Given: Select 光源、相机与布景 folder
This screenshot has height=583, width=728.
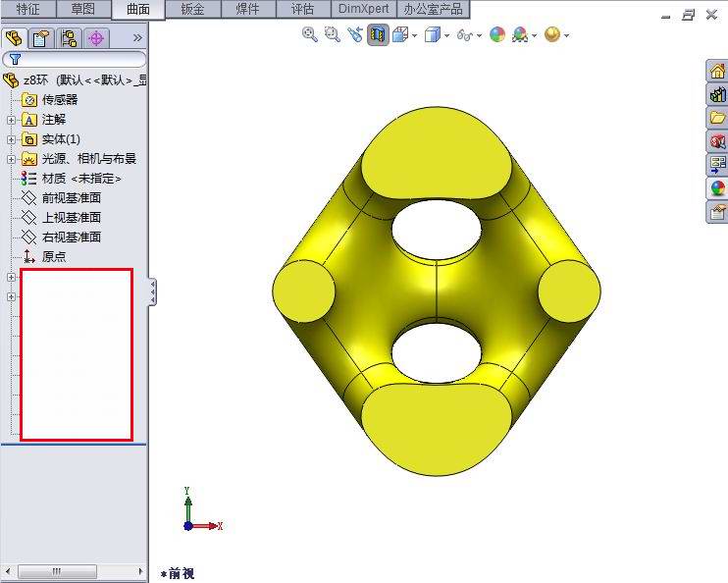Looking at the screenshot, I should [89, 159].
